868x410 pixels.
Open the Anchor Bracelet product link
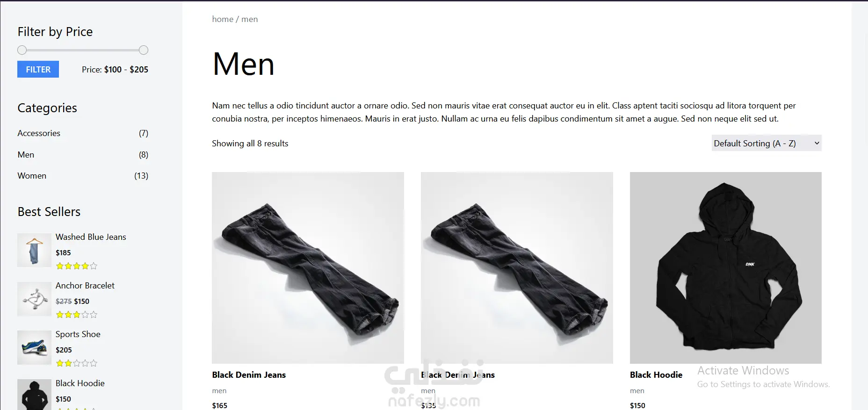(x=85, y=286)
